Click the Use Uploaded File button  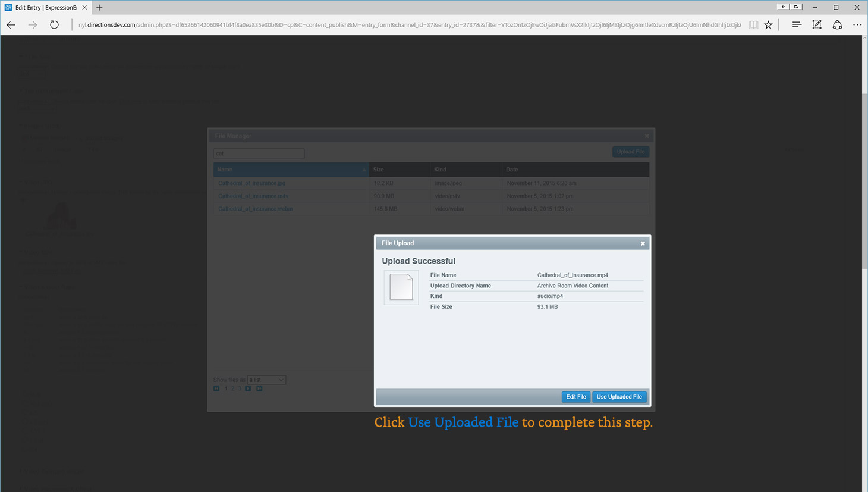pyautogui.click(x=619, y=397)
